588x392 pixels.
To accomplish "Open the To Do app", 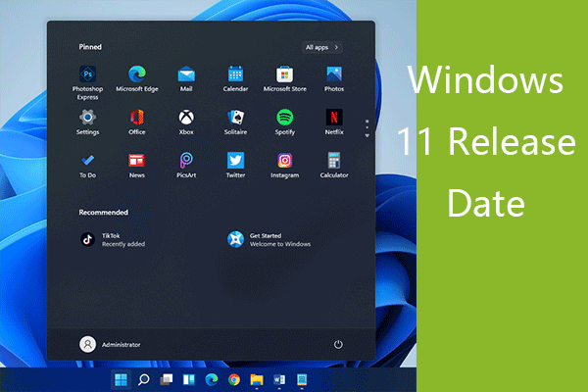I will [x=87, y=165].
